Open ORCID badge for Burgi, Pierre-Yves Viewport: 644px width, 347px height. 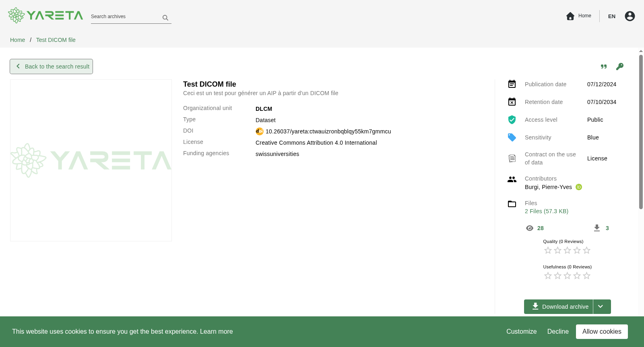[x=579, y=187]
